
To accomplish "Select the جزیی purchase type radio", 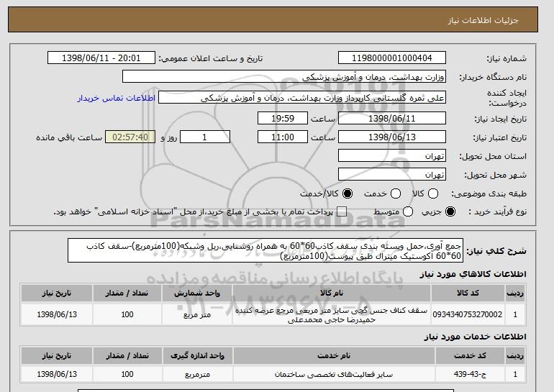I will (450, 211).
